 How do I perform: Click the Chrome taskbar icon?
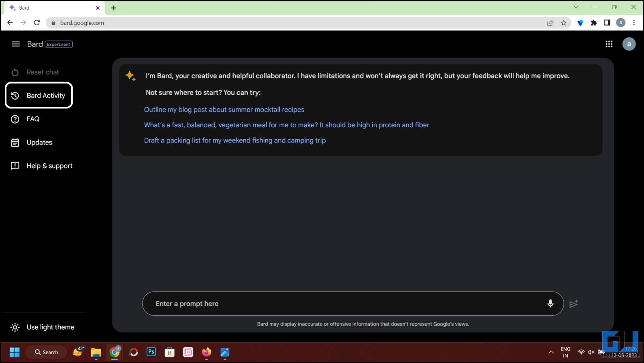pos(115,352)
